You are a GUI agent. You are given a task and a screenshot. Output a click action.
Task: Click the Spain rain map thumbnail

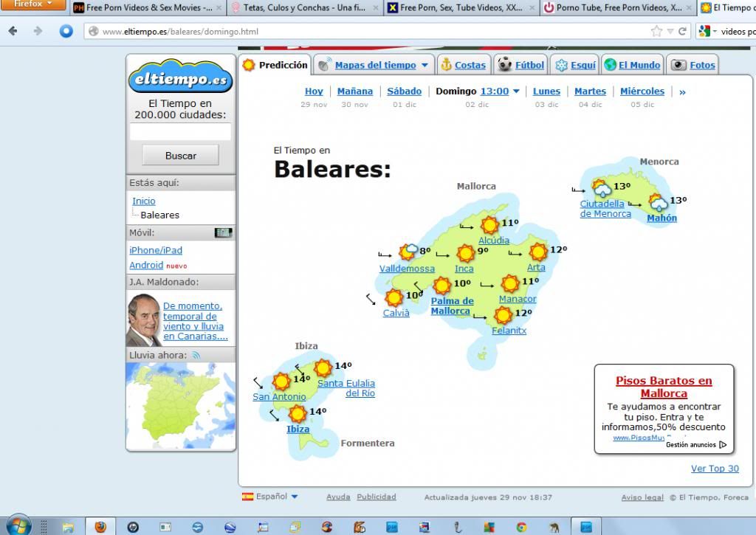[x=180, y=406]
